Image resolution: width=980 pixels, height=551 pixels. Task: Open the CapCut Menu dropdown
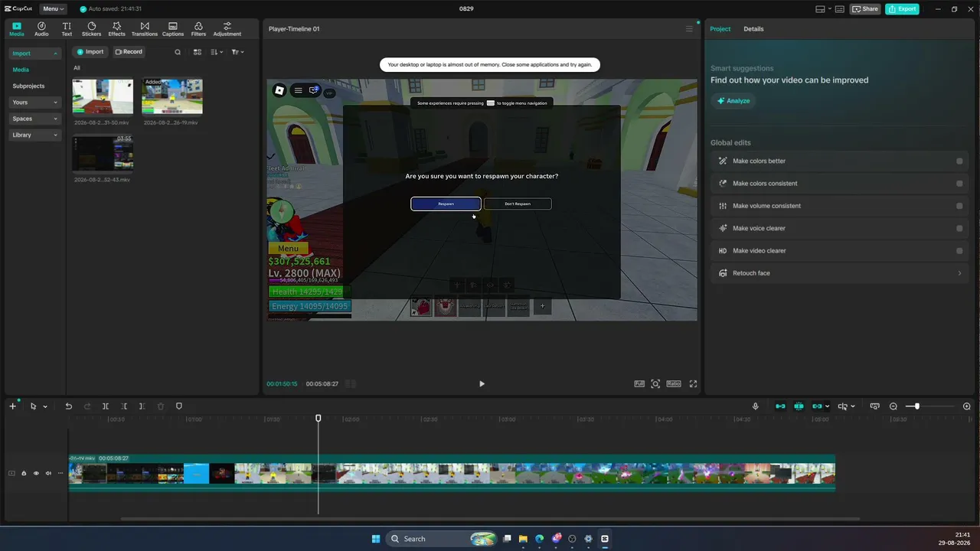(54, 9)
